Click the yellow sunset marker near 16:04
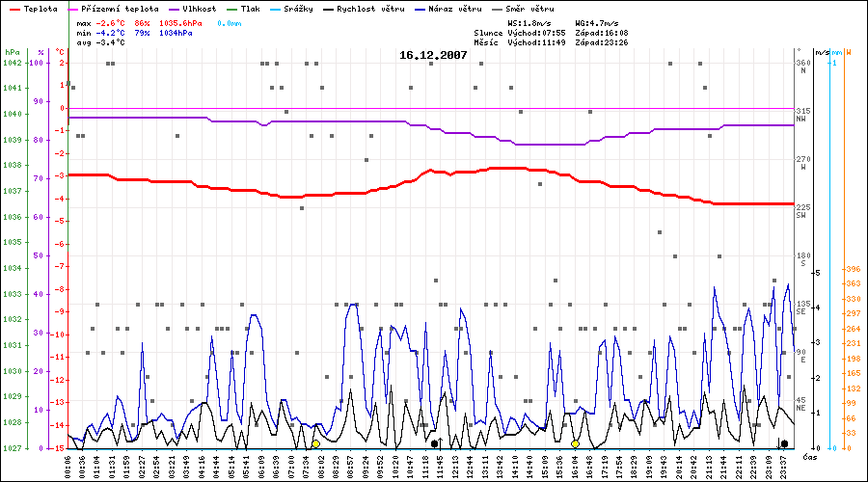 tap(575, 443)
